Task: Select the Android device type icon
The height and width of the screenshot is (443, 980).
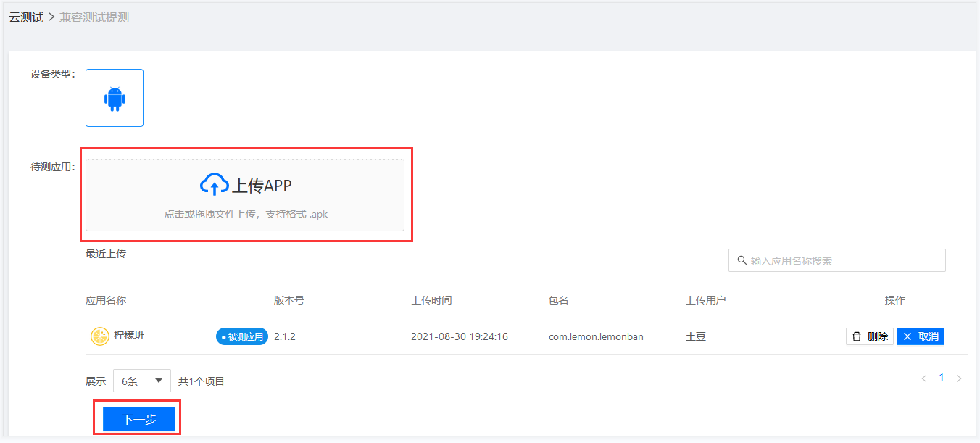Action: pyautogui.click(x=115, y=98)
